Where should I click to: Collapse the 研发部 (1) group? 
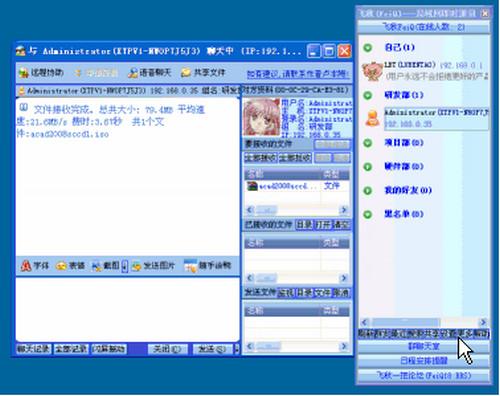(x=367, y=96)
